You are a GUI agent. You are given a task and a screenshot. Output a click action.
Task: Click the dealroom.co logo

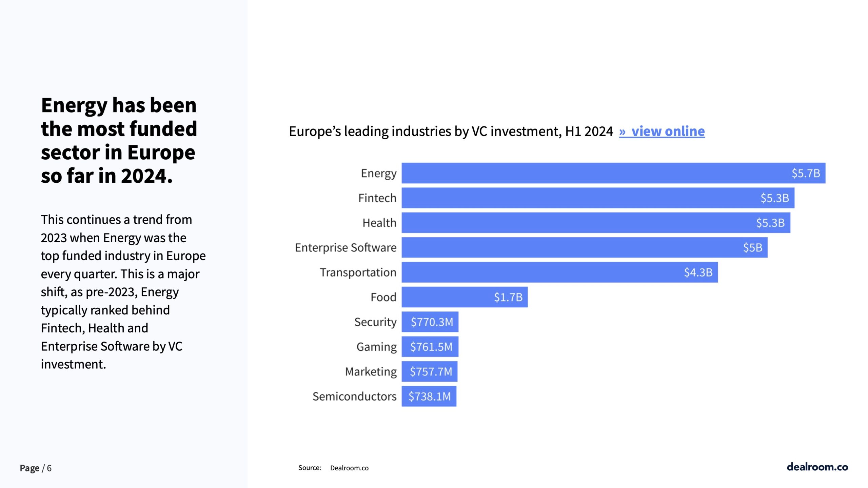(817, 467)
